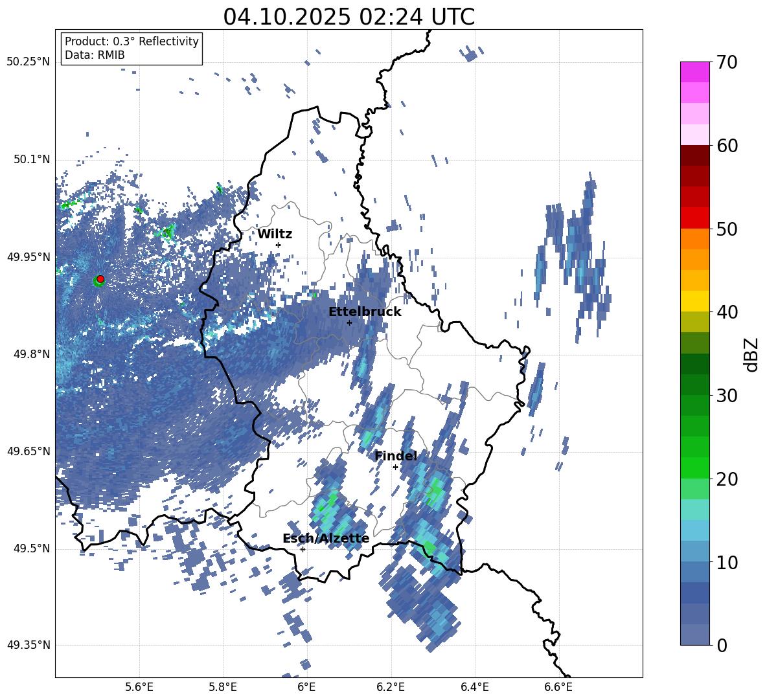The width and height of the screenshot is (767, 700).
Task: Click the 10 tick label on colorbar
Action: 727,562
